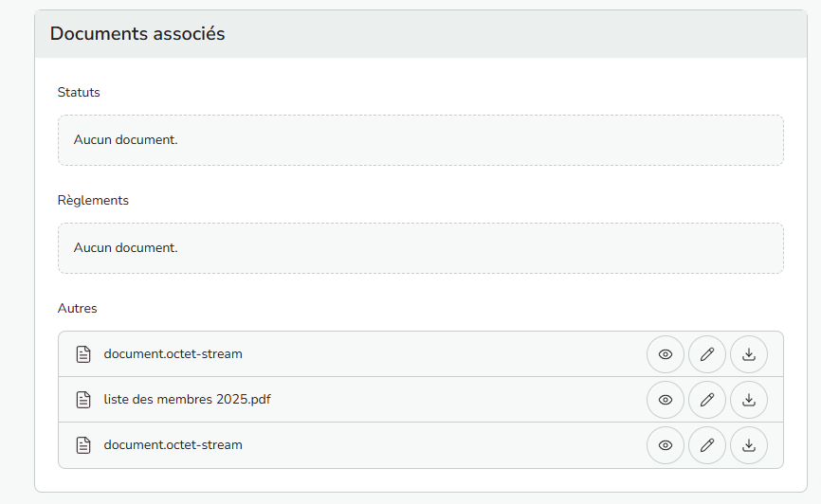Click the empty Statuts document box
This screenshot has height=504, width=821.
point(421,140)
